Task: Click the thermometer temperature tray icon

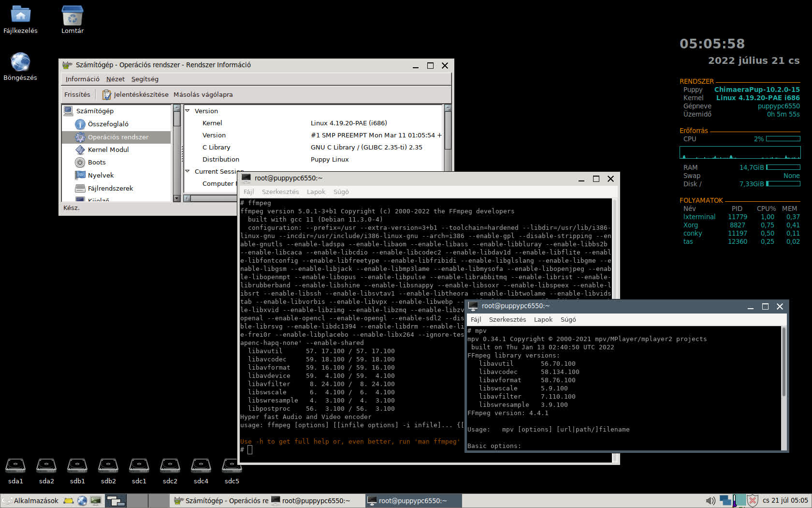Action: click(734, 501)
